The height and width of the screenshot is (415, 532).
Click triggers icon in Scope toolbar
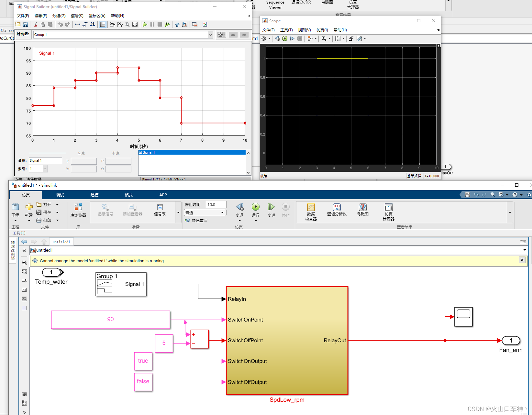point(351,38)
